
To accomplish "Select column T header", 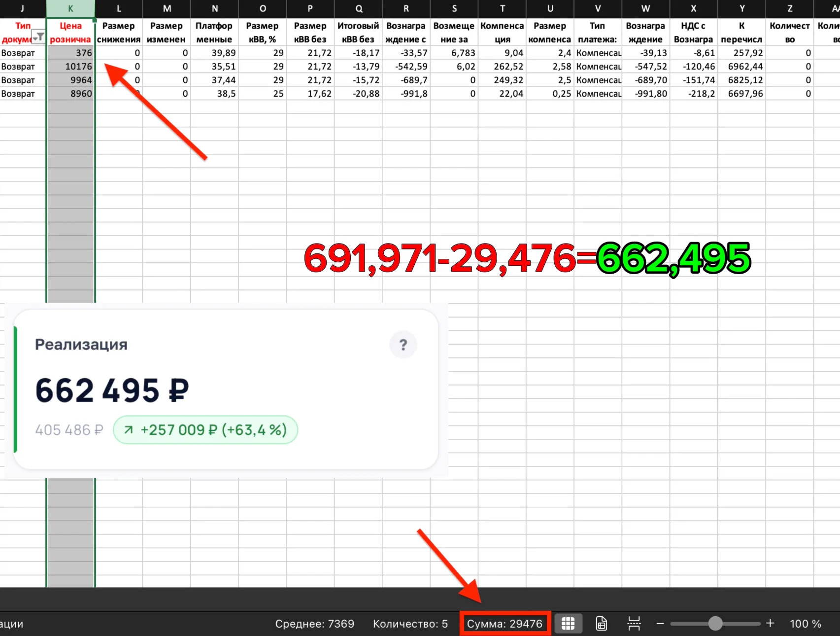I will pos(502,8).
